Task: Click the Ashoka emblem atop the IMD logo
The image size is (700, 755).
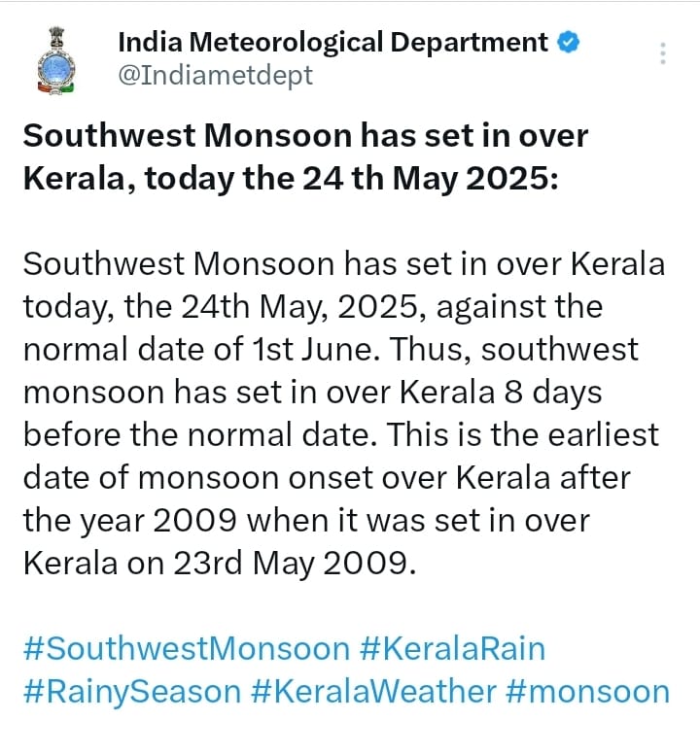Action: tap(56, 38)
